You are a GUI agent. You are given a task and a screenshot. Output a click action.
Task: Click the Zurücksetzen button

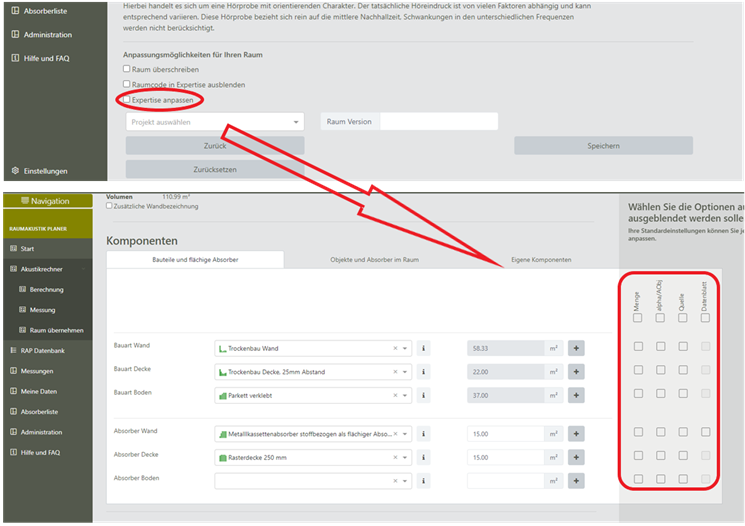coord(214,169)
